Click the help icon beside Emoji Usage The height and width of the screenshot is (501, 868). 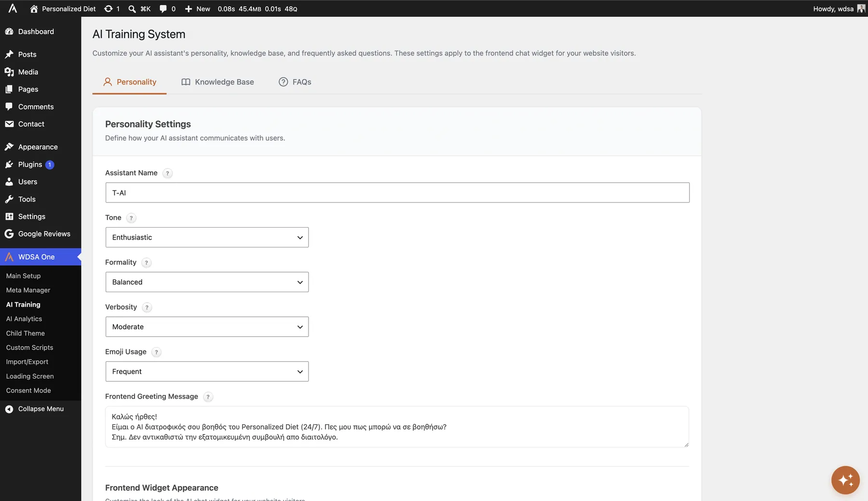coord(156,352)
